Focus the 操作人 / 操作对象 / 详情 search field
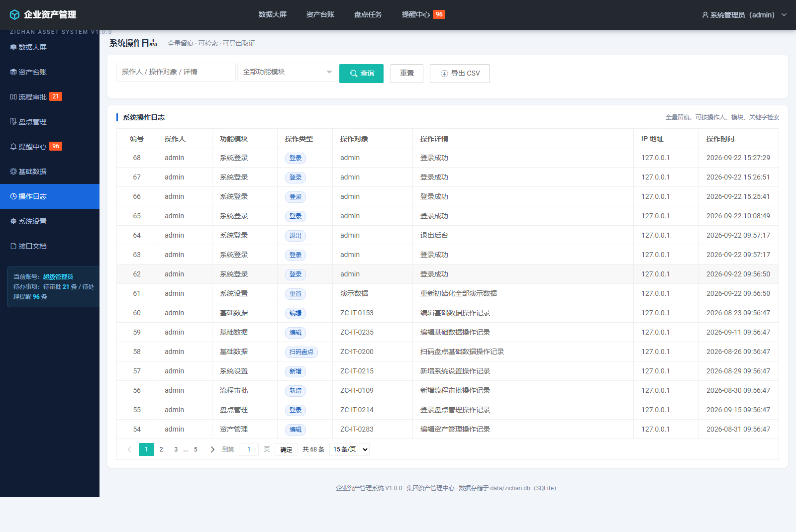 [176, 72]
